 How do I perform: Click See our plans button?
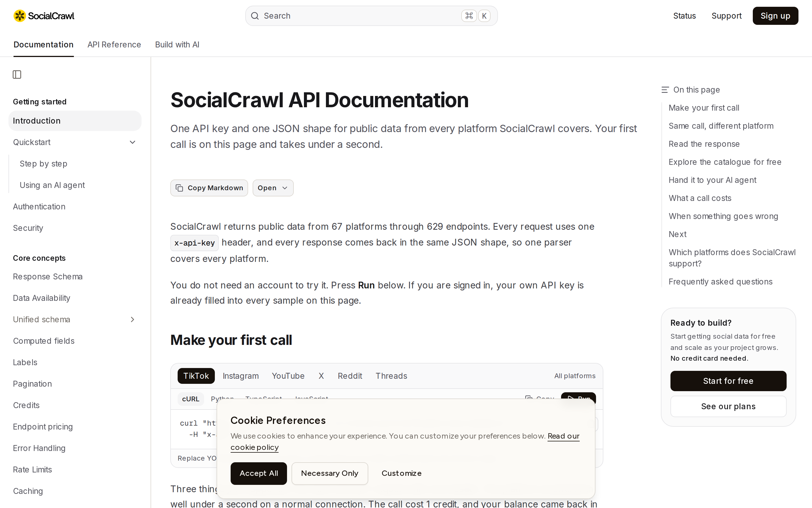click(x=728, y=406)
